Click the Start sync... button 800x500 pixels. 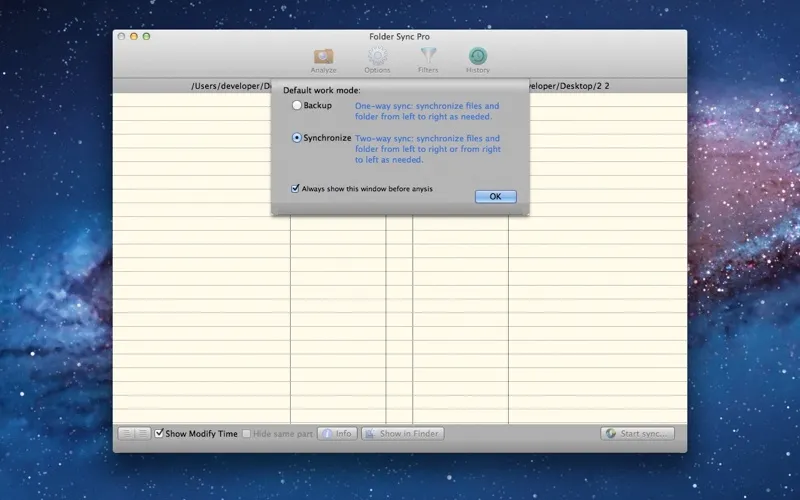click(x=637, y=434)
